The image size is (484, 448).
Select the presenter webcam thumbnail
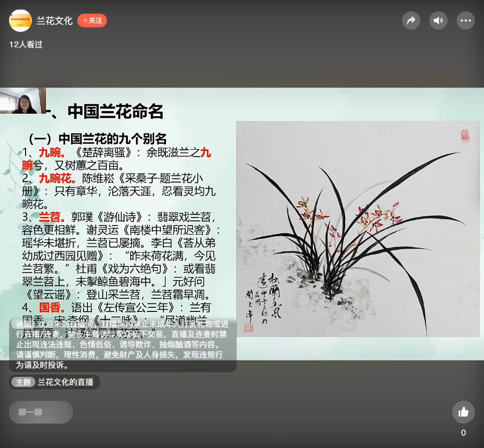tap(23, 101)
